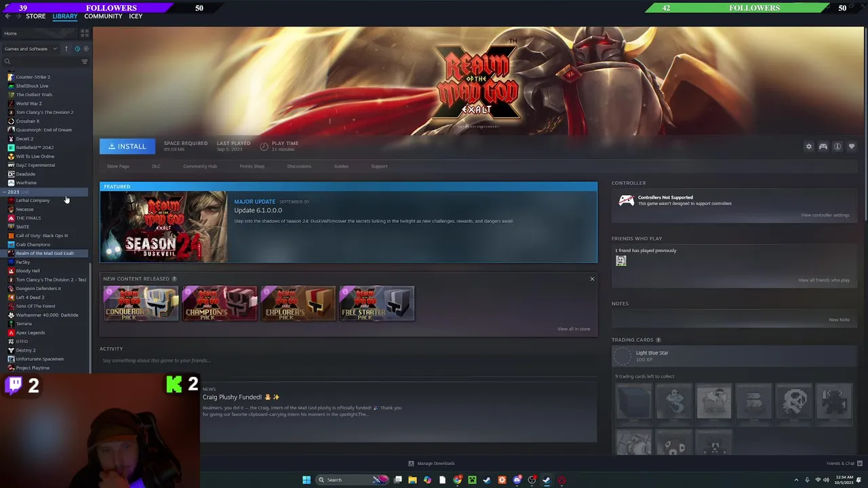The width and height of the screenshot is (868, 488).
Task: Open View all friends who play link
Action: point(824,280)
